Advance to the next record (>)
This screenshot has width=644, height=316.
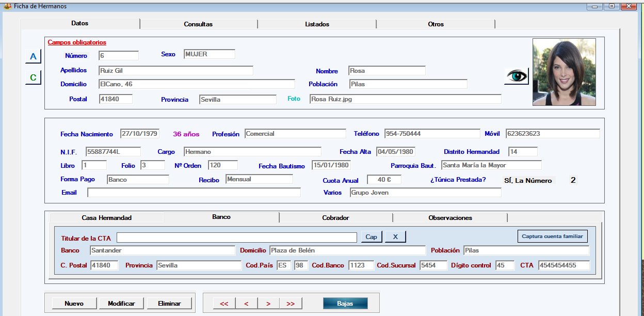(x=268, y=304)
